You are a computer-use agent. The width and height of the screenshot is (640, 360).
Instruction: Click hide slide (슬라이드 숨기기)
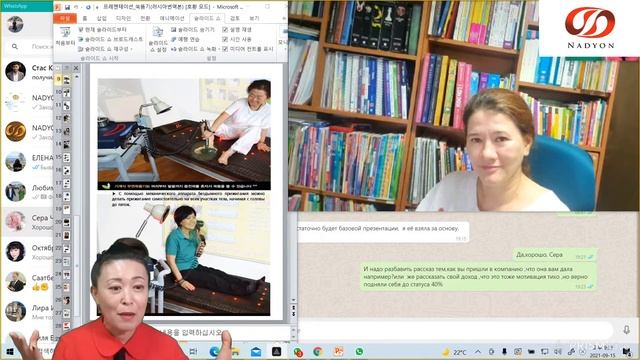(x=193, y=29)
